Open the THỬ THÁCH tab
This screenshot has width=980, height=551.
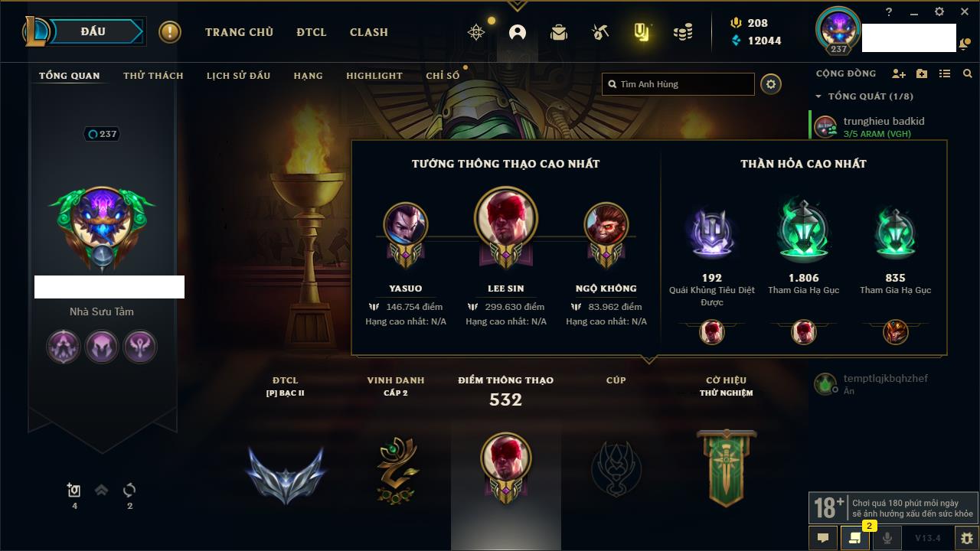pyautogui.click(x=153, y=76)
